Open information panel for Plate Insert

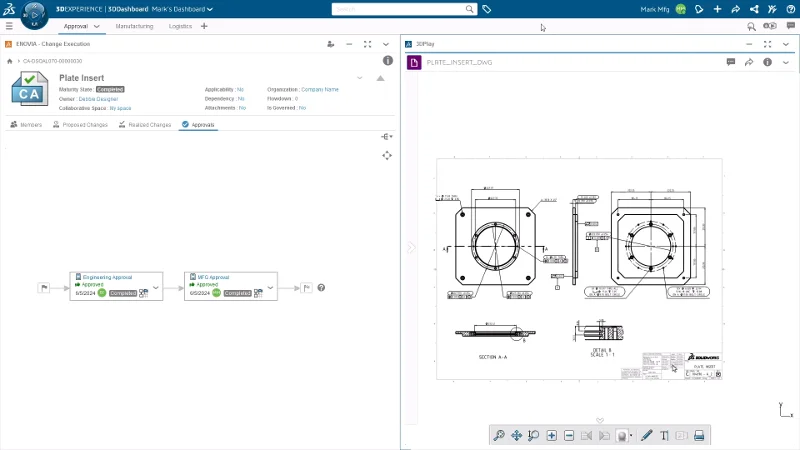[x=387, y=61]
